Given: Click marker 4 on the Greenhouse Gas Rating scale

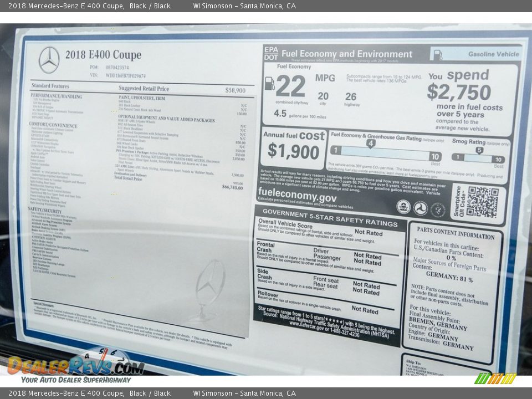Looking at the screenshot, I should coord(371,144).
